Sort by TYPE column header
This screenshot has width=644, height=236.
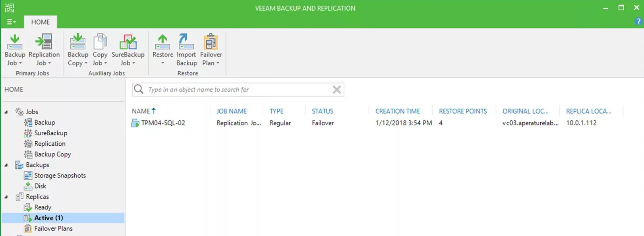277,111
